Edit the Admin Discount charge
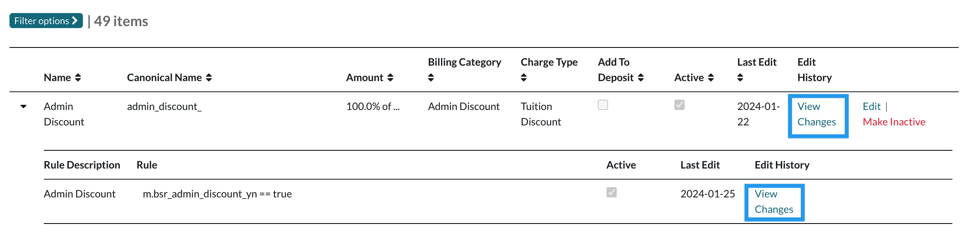This screenshot has width=980, height=235. (x=871, y=106)
